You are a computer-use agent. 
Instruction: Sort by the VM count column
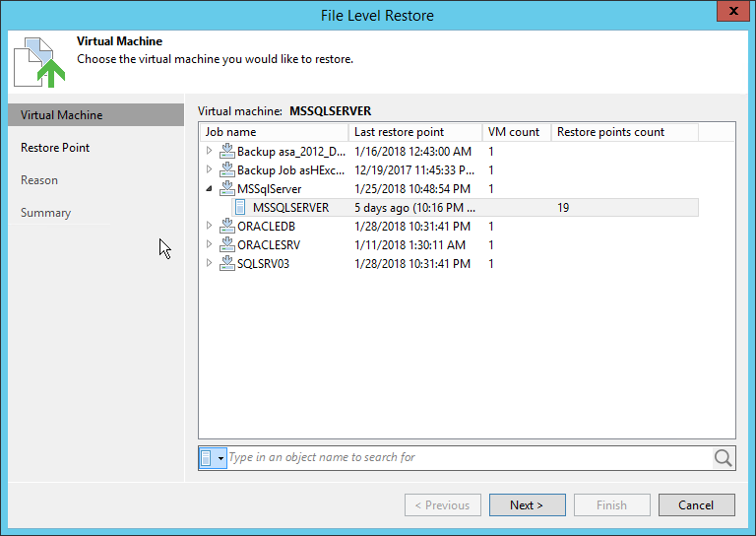point(517,132)
